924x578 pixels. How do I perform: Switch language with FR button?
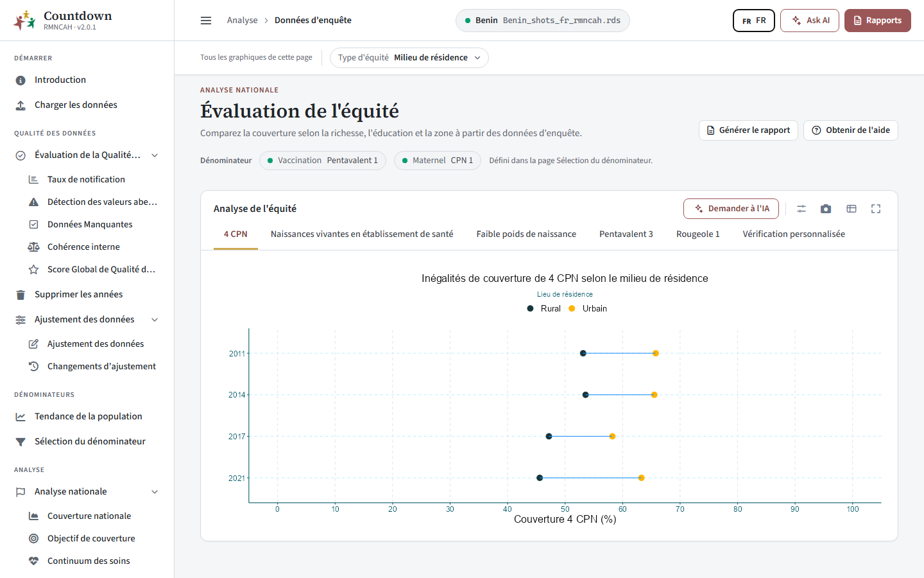[754, 21]
